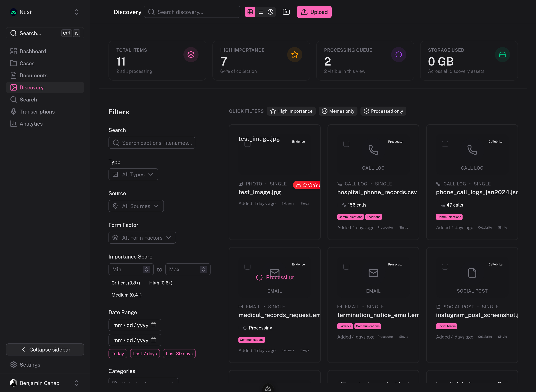Viewport: 536px width, 392px height.
Task: Increment the Min importance score stepper
Action: click(x=147, y=268)
